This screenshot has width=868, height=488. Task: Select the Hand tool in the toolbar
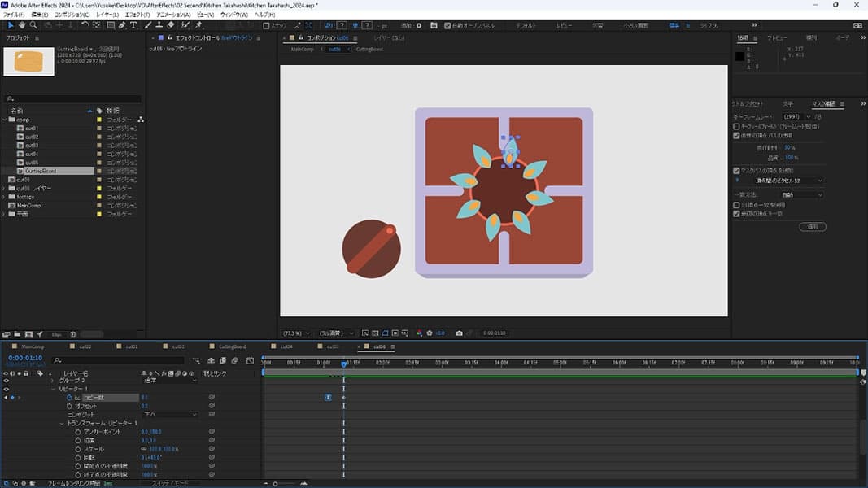pyautogui.click(x=22, y=25)
